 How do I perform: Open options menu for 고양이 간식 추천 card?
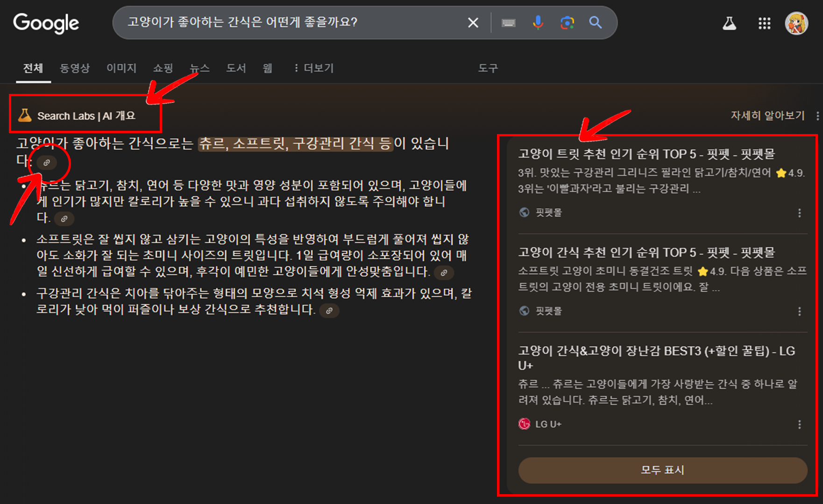(800, 312)
